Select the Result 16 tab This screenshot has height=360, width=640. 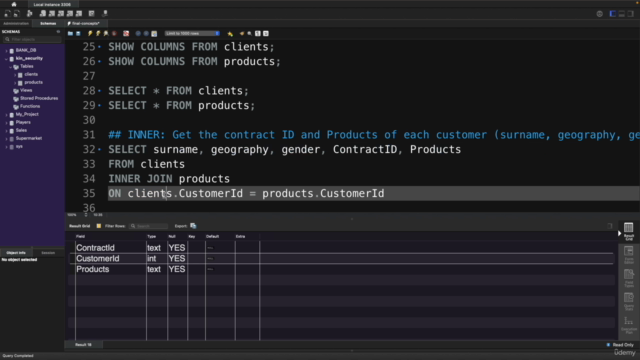coord(84,345)
